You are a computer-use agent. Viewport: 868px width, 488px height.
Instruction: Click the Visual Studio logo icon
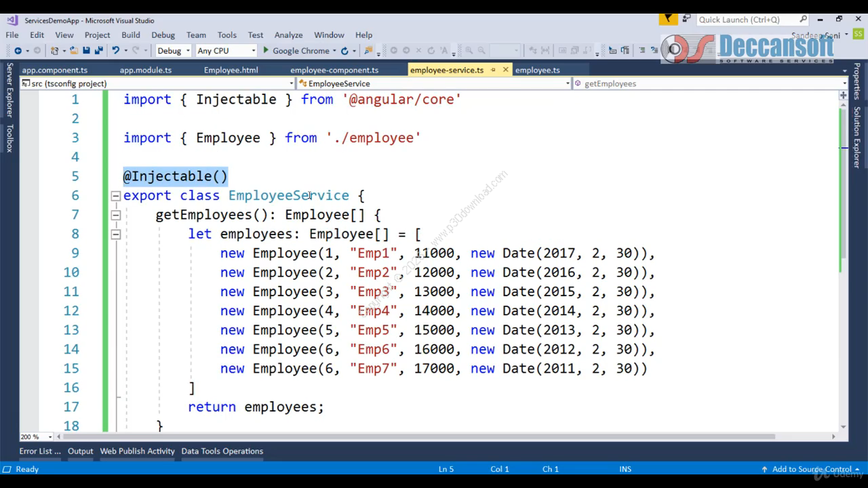tap(12, 20)
